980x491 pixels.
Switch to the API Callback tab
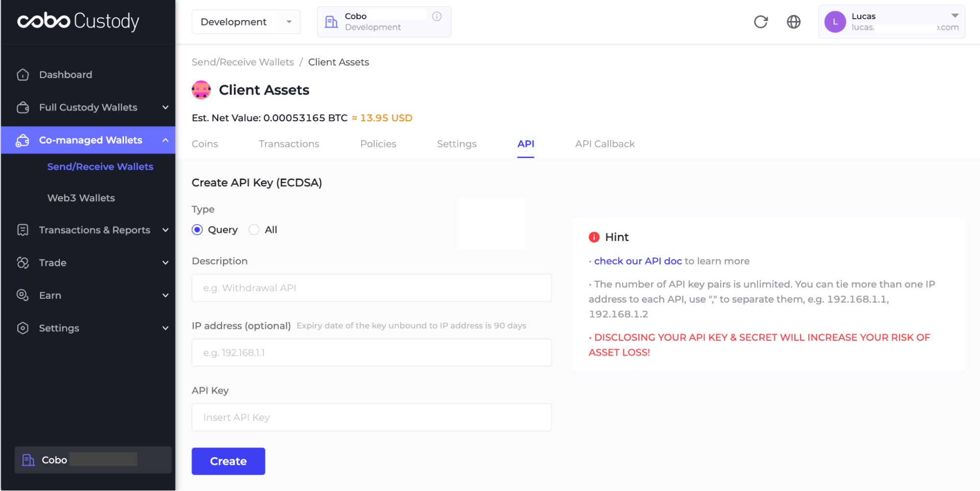pyautogui.click(x=605, y=144)
